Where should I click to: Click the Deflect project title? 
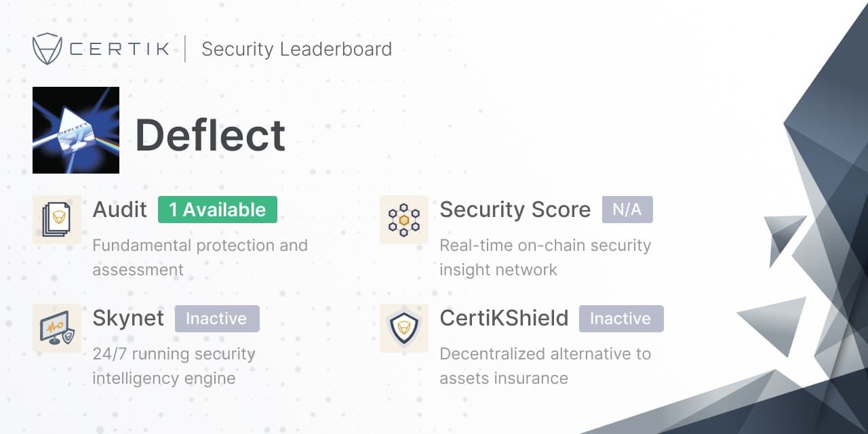210,135
